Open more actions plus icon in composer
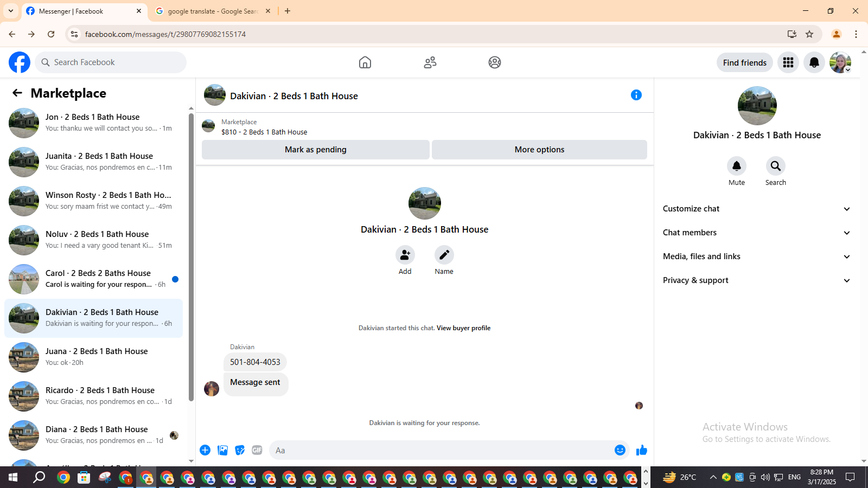This screenshot has width=868, height=488. pos(205,450)
